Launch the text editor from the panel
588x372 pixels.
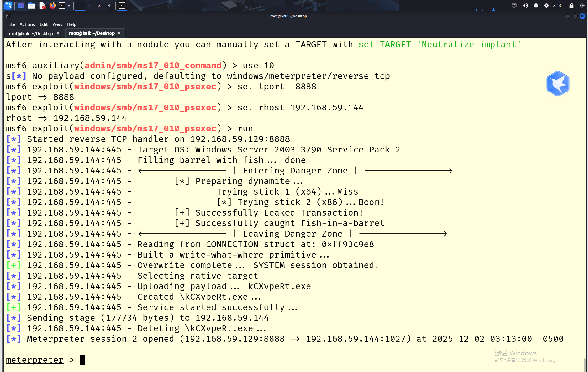42,6
